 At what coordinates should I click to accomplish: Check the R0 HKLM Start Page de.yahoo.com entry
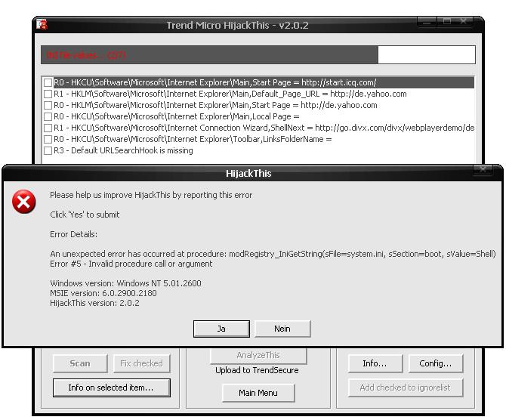tap(48, 105)
